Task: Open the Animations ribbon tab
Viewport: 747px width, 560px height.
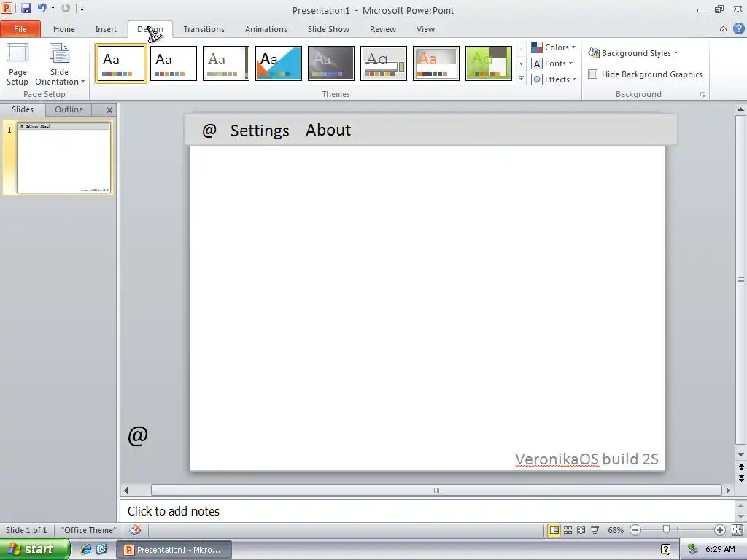Action: pos(266,29)
